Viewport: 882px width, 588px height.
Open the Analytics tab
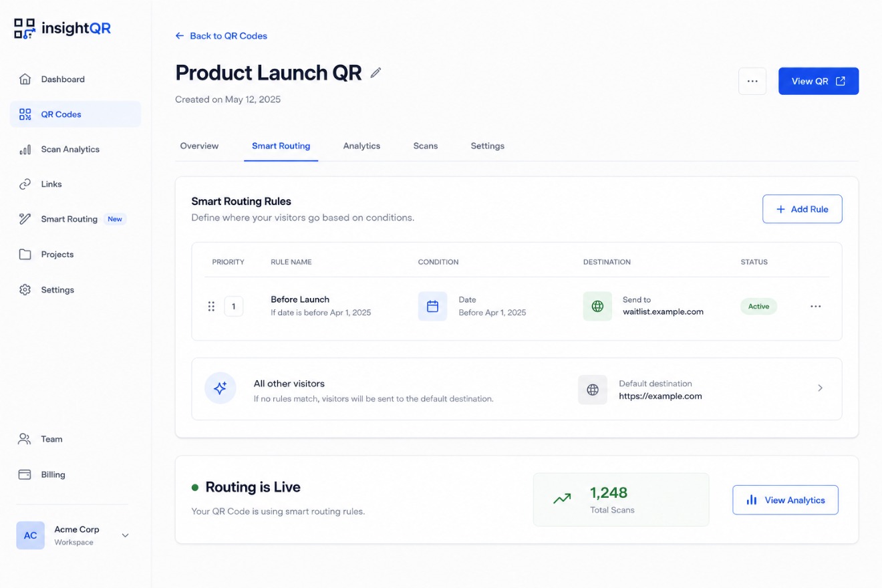(x=361, y=146)
